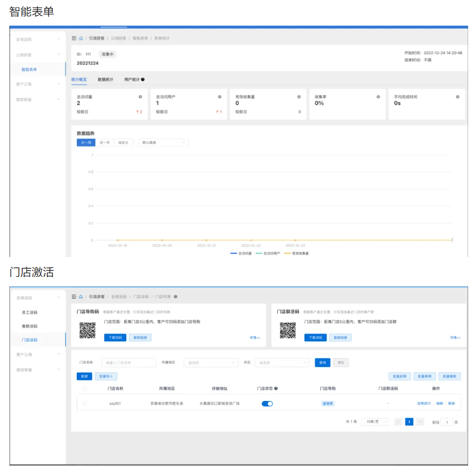Click help icon after 门店列表 breadcrumb
The image size is (476, 472).
click(x=175, y=297)
